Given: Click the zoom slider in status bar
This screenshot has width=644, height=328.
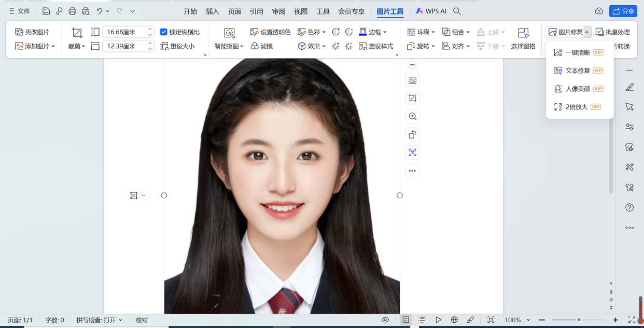Looking at the screenshot, I should click(x=579, y=320).
